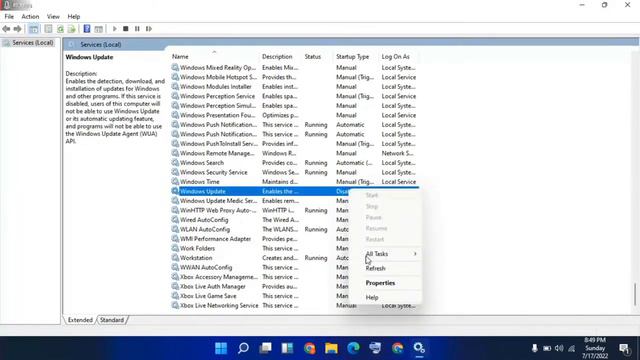Select the Work Folders service
Image resolution: width=640 pixels, height=360 pixels.
pos(260,249)
